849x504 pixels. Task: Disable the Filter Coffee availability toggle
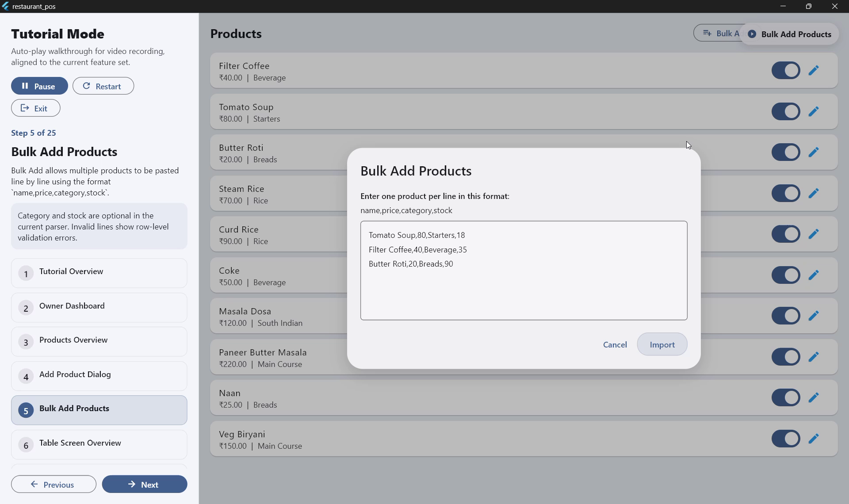(x=786, y=70)
